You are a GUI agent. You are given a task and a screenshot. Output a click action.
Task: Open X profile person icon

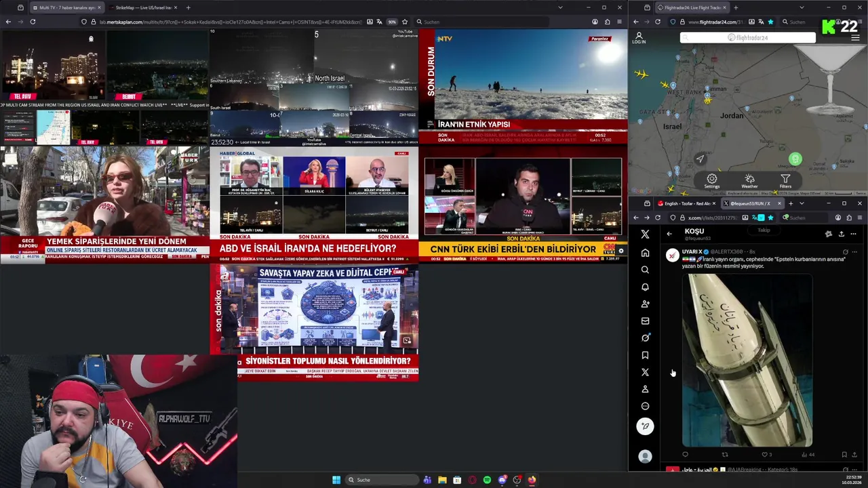tap(645, 389)
